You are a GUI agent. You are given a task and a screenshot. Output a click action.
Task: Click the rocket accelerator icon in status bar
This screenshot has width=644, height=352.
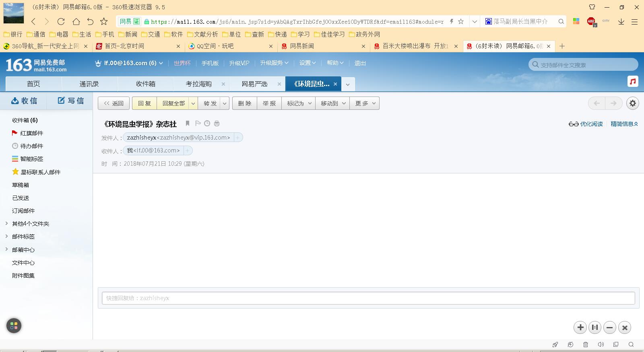click(x=555, y=344)
